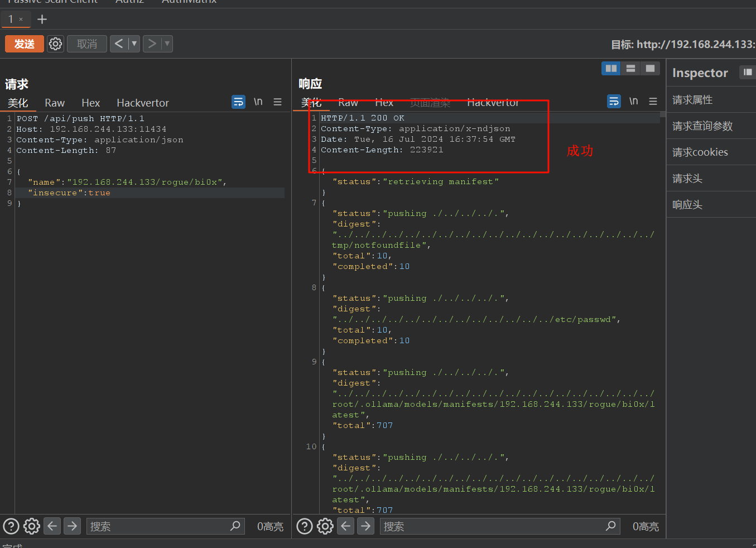The width and height of the screenshot is (756, 548).
Task: Click response vertical scrollbar thumb
Action: pos(662,114)
